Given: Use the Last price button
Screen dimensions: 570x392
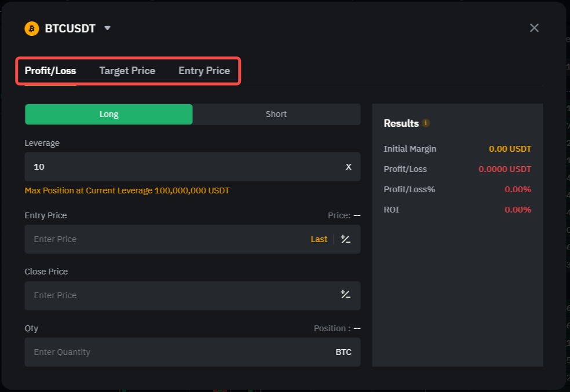Looking at the screenshot, I should pos(319,239).
